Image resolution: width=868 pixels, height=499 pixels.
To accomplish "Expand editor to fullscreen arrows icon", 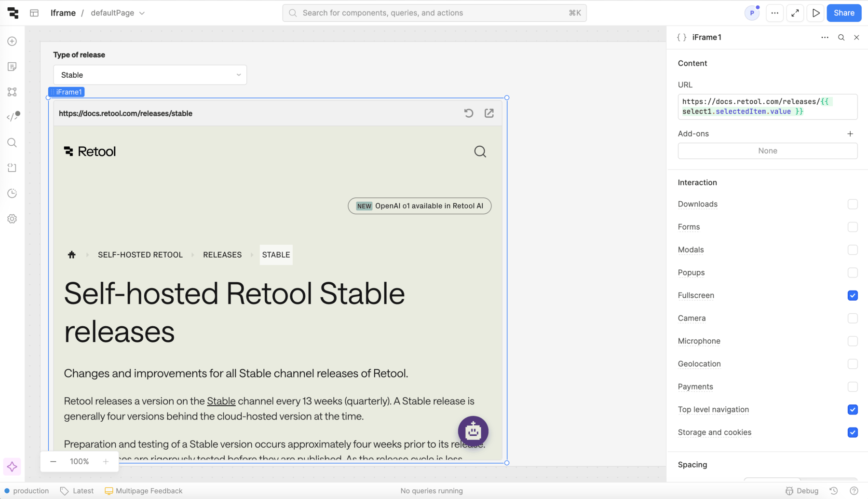I will click(x=795, y=13).
